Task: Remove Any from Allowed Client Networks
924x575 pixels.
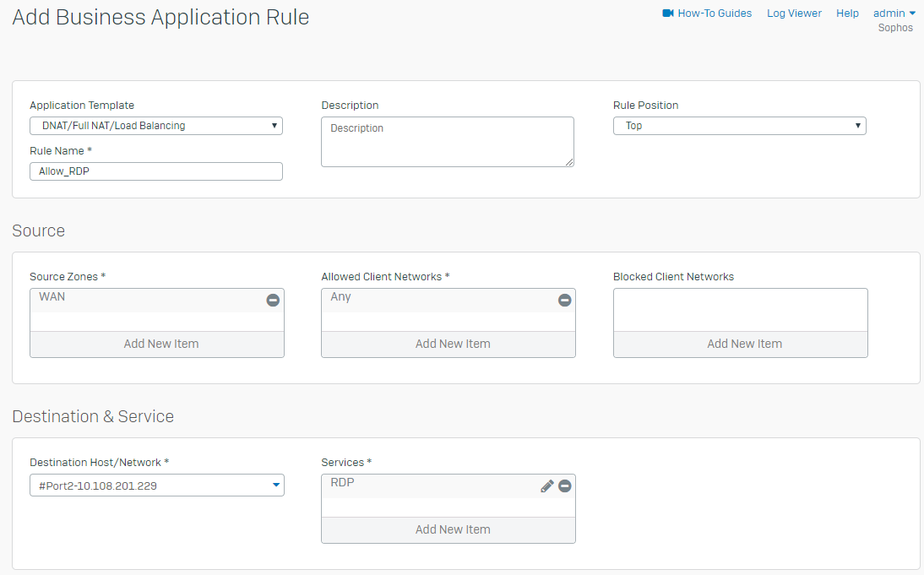Action: [565, 300]
